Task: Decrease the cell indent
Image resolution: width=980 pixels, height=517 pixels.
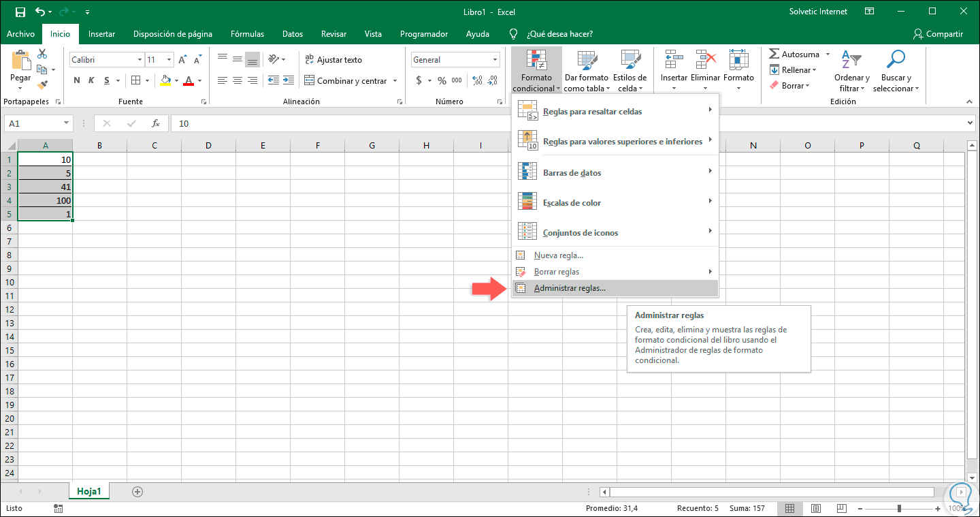Action: click(273, 80)
